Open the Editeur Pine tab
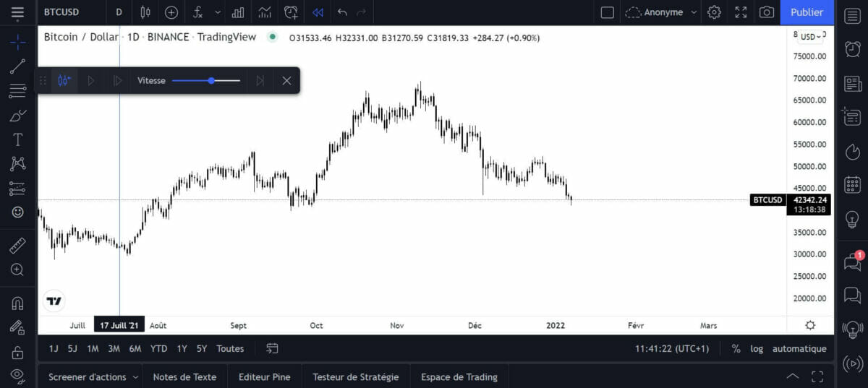868x388 pixels. point(264,376)
